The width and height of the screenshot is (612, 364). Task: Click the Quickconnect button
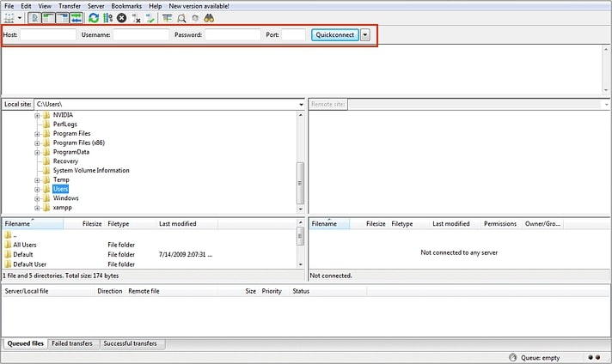click(x=335, y=34)
